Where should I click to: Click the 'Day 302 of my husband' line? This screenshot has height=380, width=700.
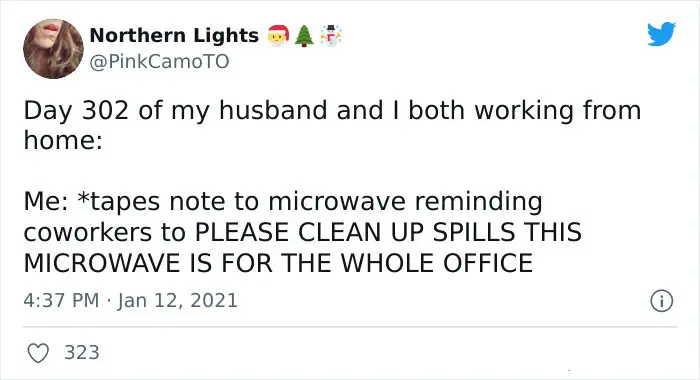332,111
